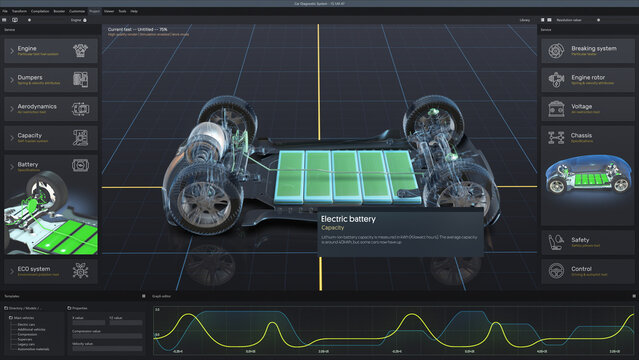Open the Voltage card

[588, 108]
